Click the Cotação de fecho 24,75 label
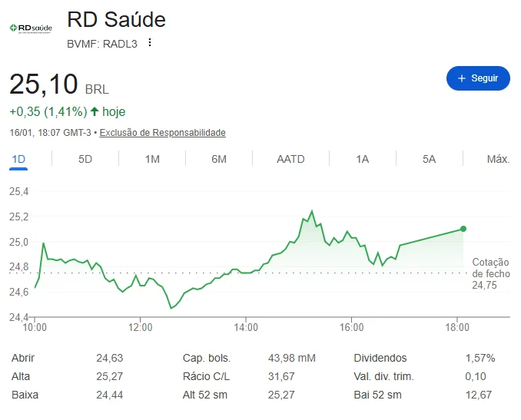The image size is (521, 420). point(491,273)
